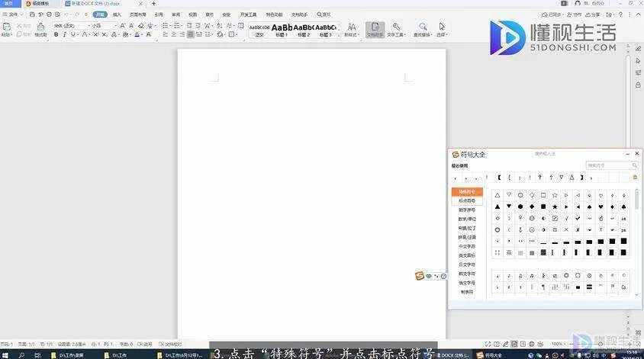The height and width of the screenshot is (359, 644).
Task: Click the Paste icon in ribbon
Action: [6, 28]
